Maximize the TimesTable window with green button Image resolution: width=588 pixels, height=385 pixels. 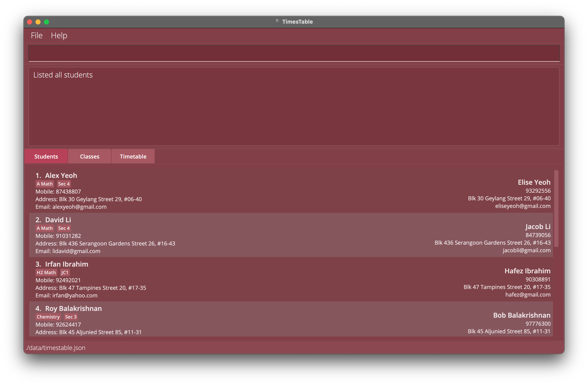pos(46,22)
